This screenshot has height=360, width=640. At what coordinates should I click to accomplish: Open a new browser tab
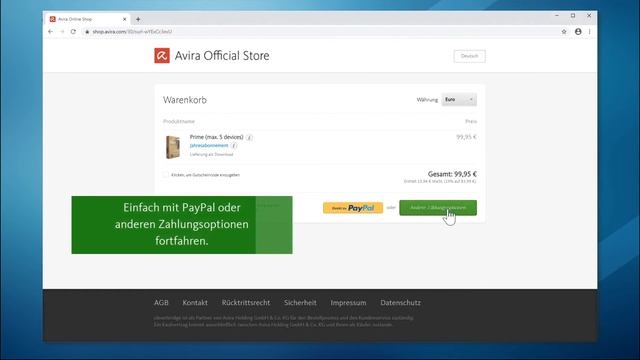point(138,19)
